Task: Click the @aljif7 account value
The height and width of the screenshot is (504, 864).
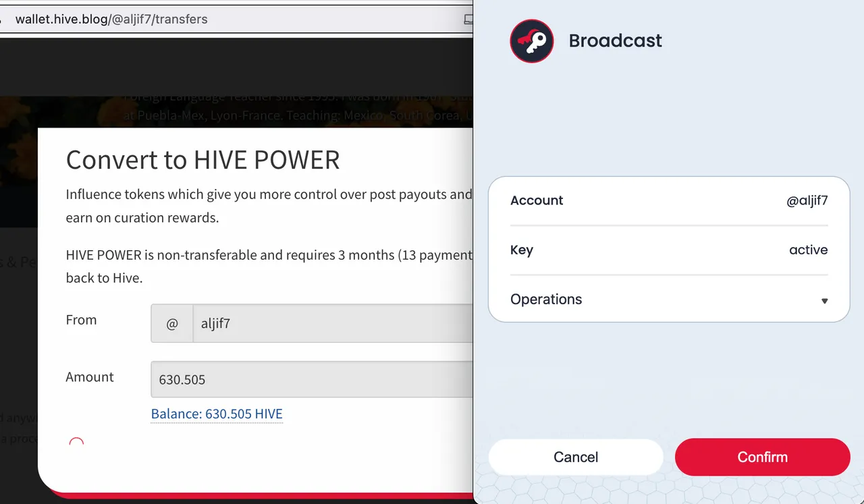Action: click(807, 200)
